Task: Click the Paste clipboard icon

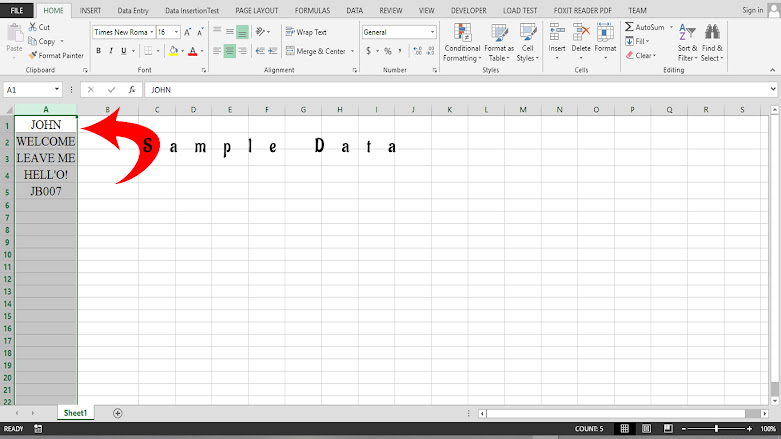Action: pyautogui.click(x=14, y=35)
